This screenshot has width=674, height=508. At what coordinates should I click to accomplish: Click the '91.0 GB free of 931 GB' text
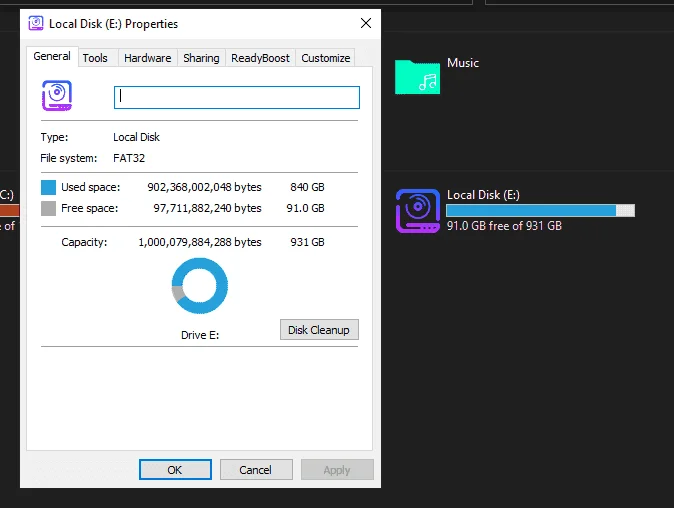coord(504,226)
